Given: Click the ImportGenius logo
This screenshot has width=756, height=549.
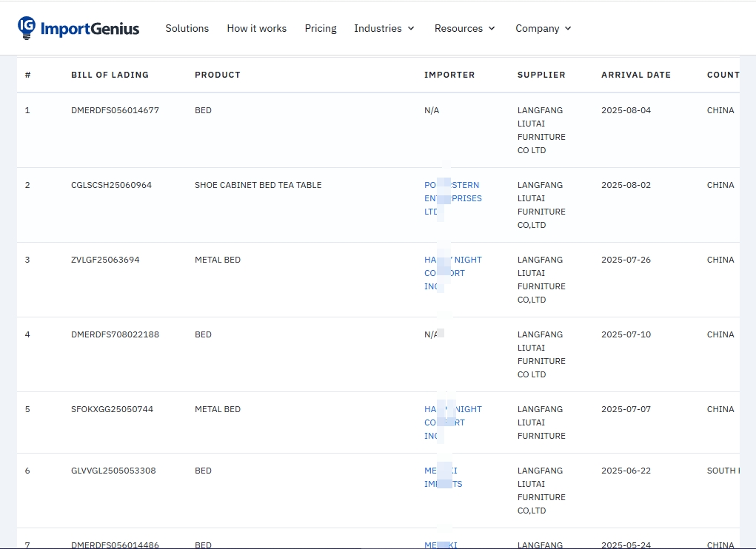Looking at the screenshot, I should pos(78,28).
